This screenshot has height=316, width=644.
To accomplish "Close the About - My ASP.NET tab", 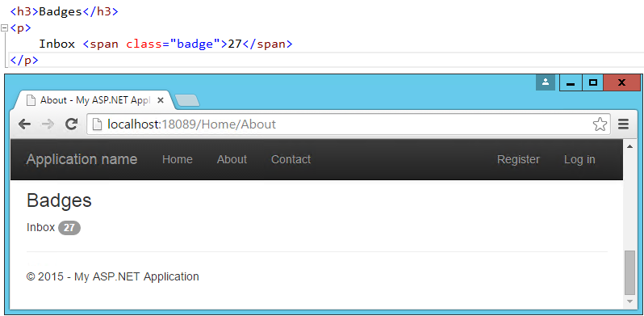I will coord(161,100).
